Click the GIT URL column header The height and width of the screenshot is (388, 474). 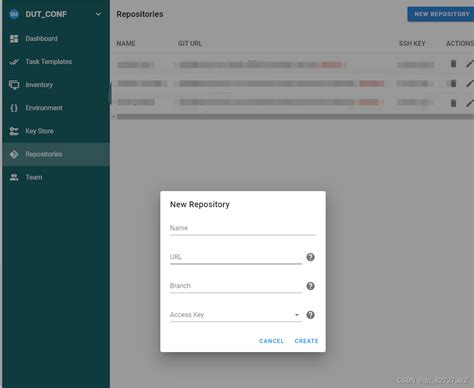tap(190, 44)
